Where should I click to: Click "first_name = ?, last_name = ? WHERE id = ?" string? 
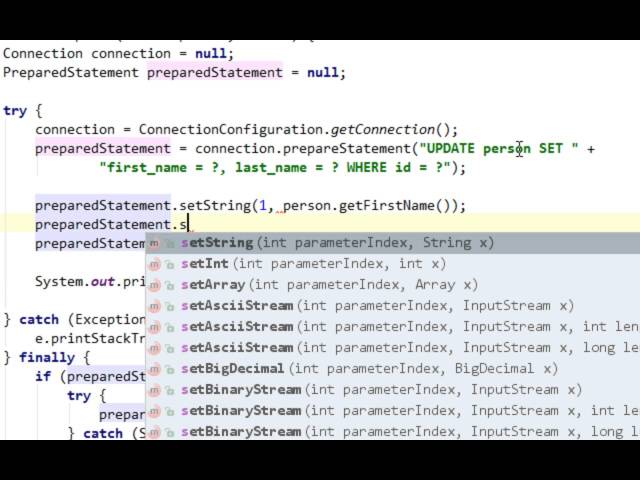coord(275,167)
